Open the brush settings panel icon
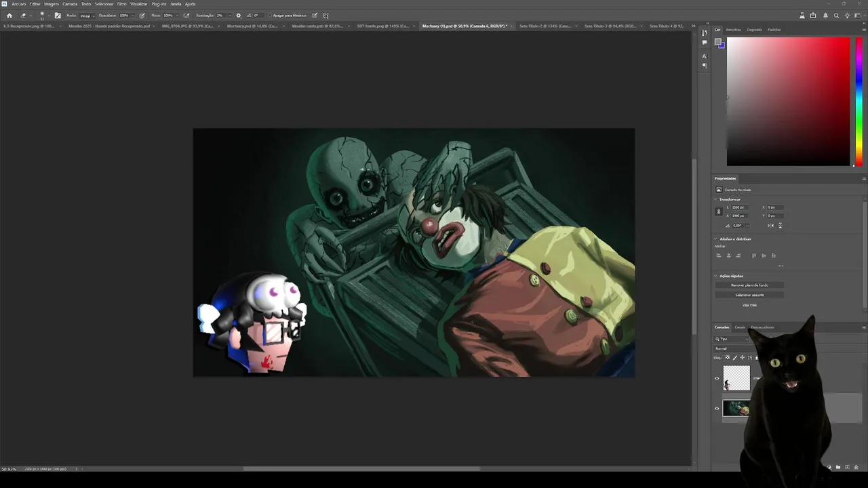 click(58, 15)
